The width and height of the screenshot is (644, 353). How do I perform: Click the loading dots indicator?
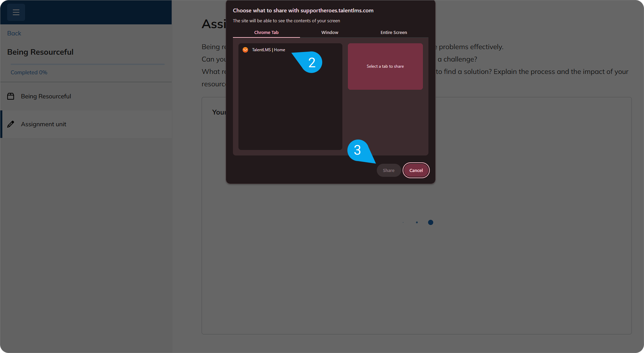point(418,222)
